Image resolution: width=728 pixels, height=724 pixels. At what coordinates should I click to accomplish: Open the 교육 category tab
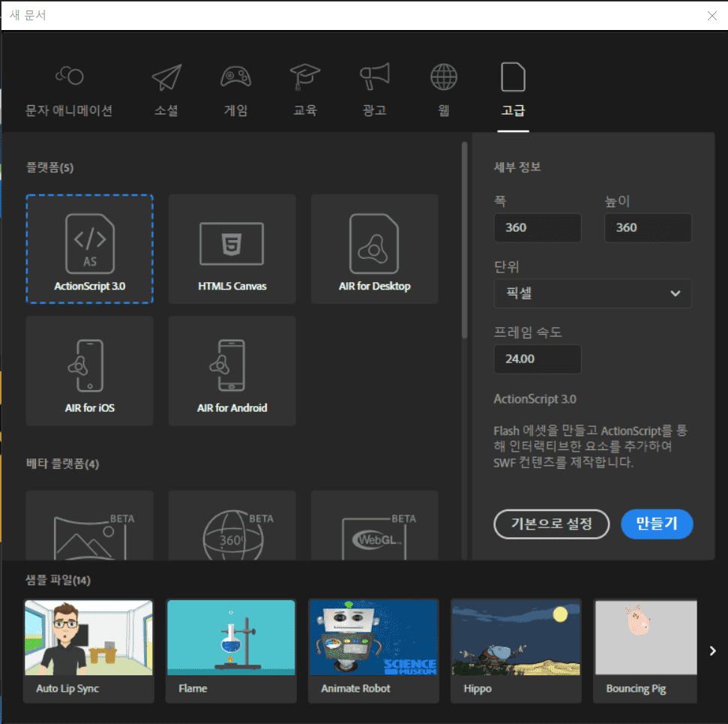[x=305, y=91]
